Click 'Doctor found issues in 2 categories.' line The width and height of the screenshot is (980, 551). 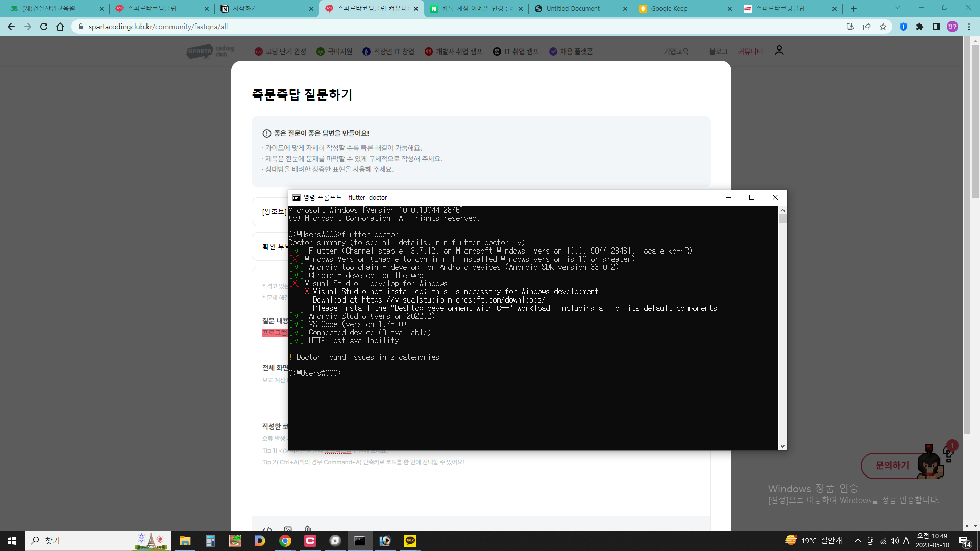pyautogui.click(x=366, y=357)
